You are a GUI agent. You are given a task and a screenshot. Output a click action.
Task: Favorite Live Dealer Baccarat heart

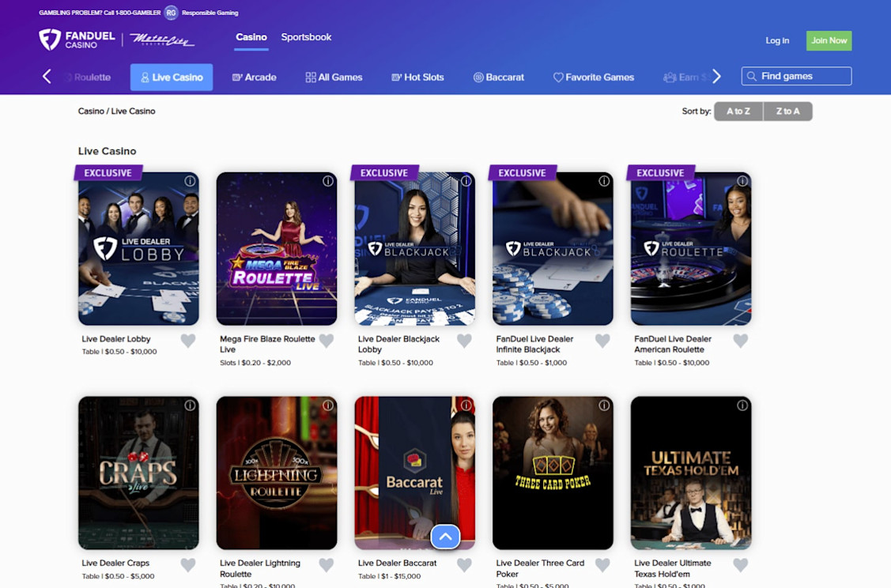464,565
